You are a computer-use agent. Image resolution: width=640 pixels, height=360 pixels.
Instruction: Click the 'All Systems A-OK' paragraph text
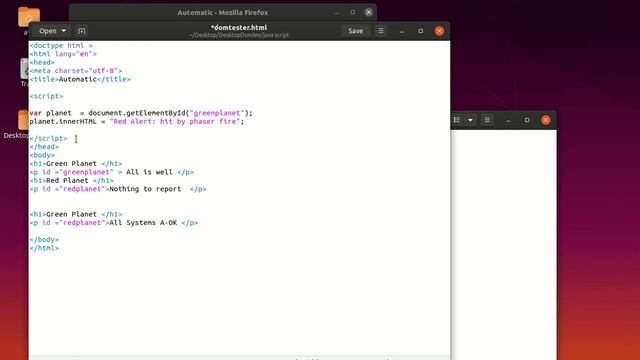point(143,223)
